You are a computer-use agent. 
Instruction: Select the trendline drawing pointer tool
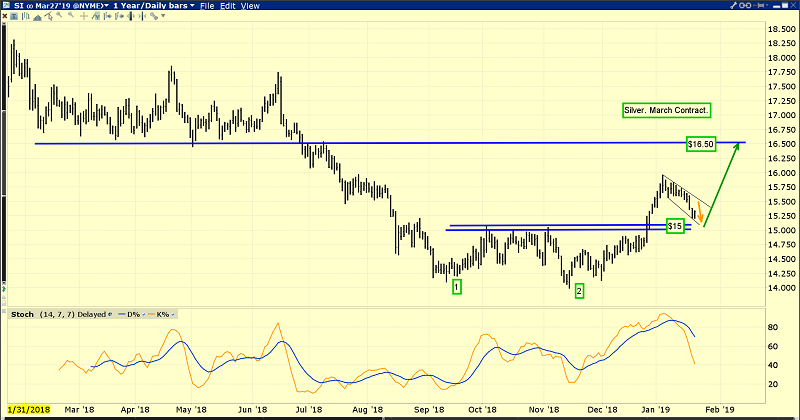click(x=48, y=16)
